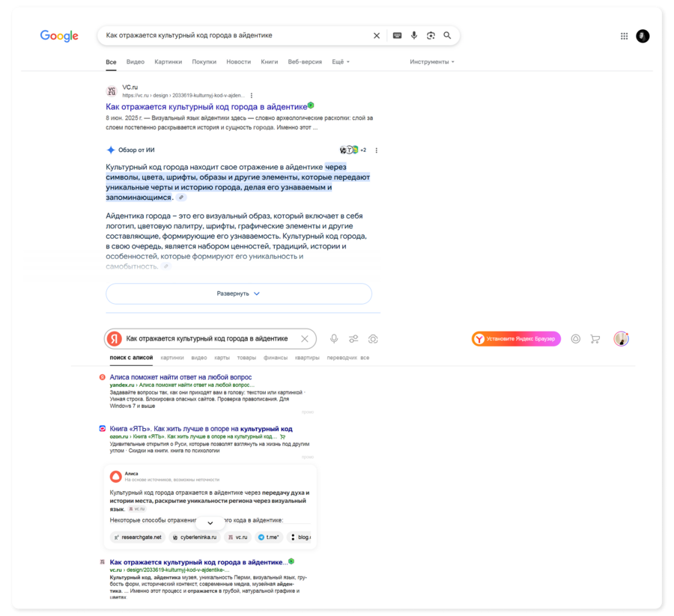The height and width of the screenshot is (616, 674).
Task: Open Google apps grid
Action: click(624, 36)
